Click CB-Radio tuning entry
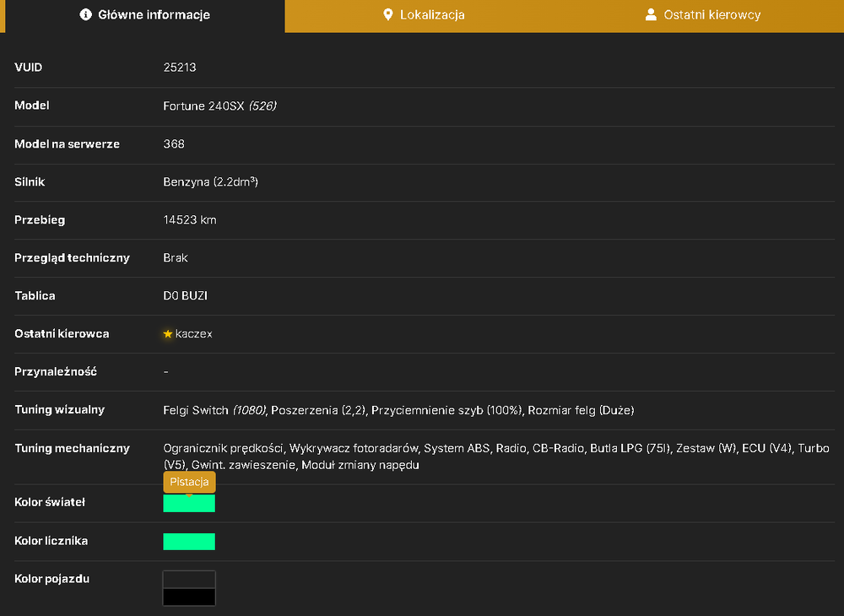Image resolution: width=844 pixels, height=616 pixels. [558, 449]
